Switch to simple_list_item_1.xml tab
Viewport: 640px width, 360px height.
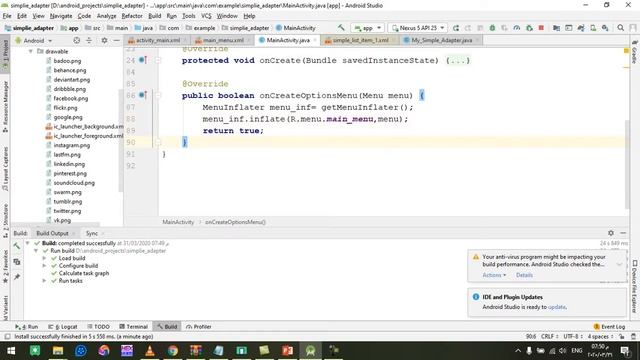coord(360,40)
